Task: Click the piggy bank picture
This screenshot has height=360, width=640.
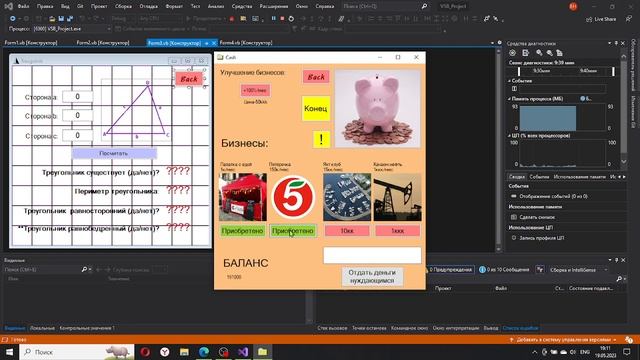Action: [x=377, y=108]
